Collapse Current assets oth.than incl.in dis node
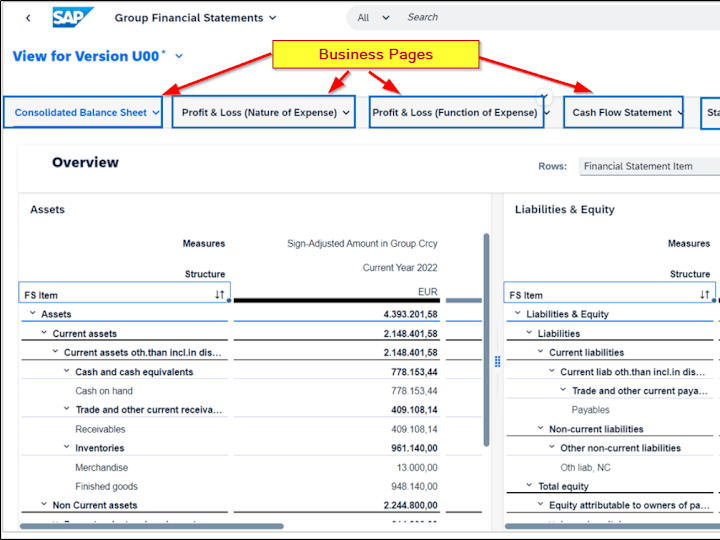 tap(55, 352)
